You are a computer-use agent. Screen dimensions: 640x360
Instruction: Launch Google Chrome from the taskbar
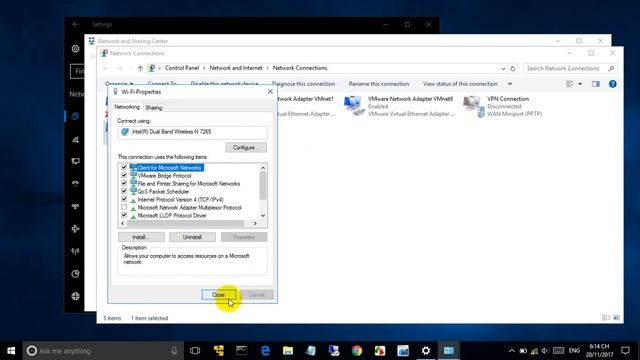pos(357,351)
